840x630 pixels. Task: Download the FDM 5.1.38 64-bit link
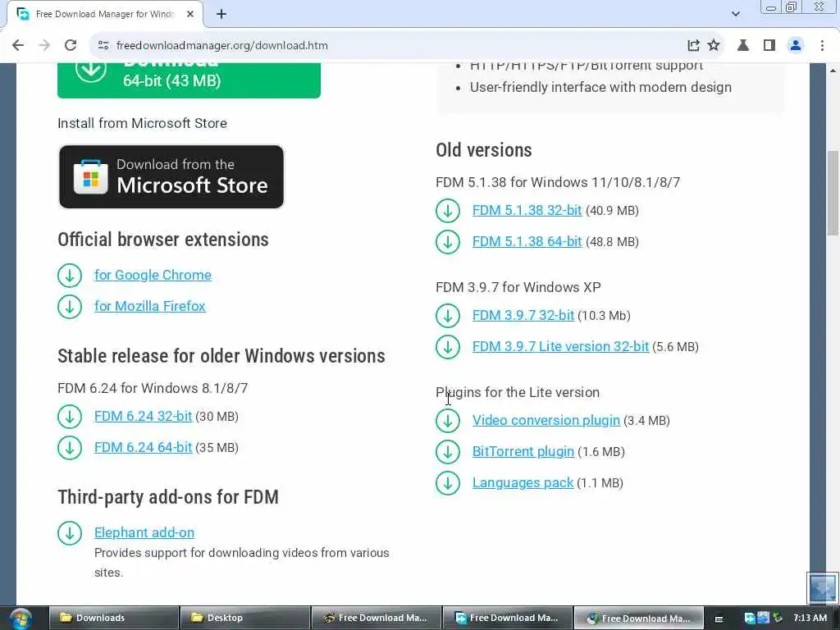527,242
